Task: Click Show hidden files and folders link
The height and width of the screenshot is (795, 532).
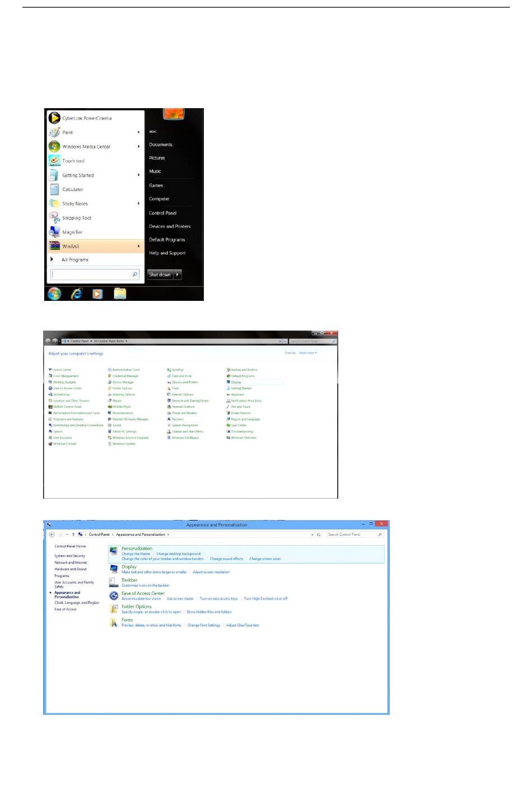Action: (209, 612)
